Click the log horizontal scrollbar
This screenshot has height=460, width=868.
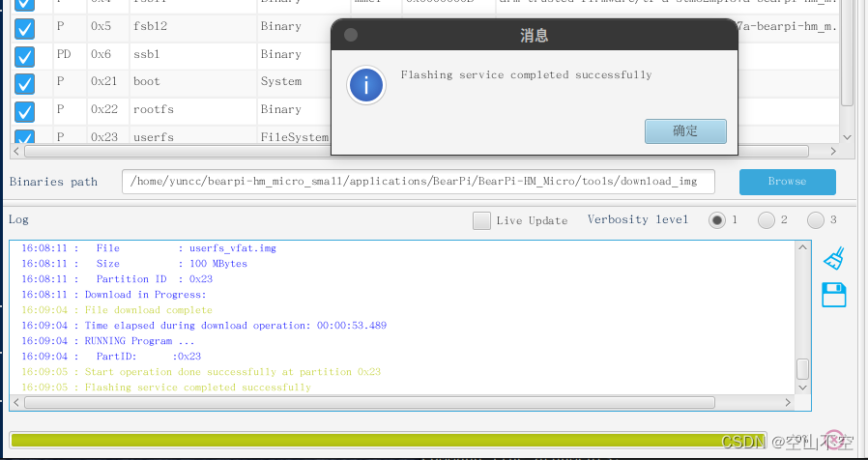coord(370,402)
